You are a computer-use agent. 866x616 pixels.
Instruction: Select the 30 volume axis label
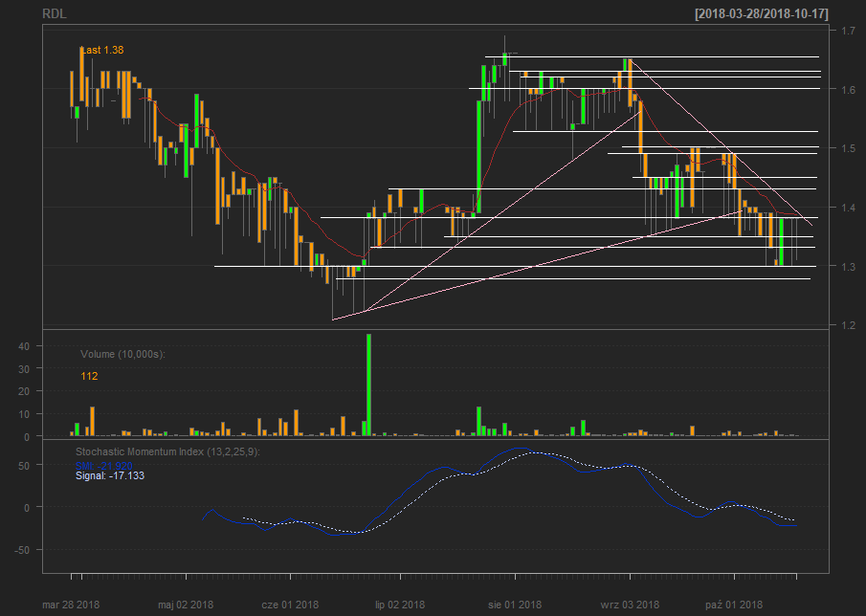click(24, 368)
